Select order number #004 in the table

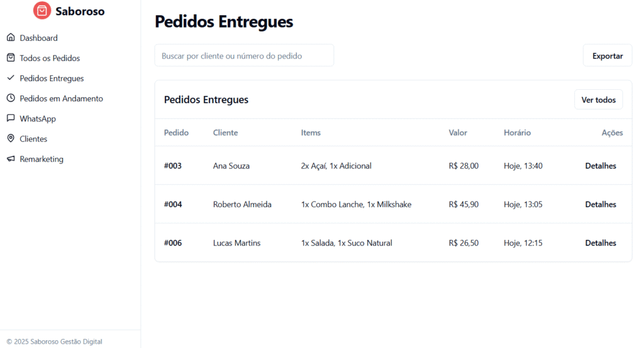[173, 204]
